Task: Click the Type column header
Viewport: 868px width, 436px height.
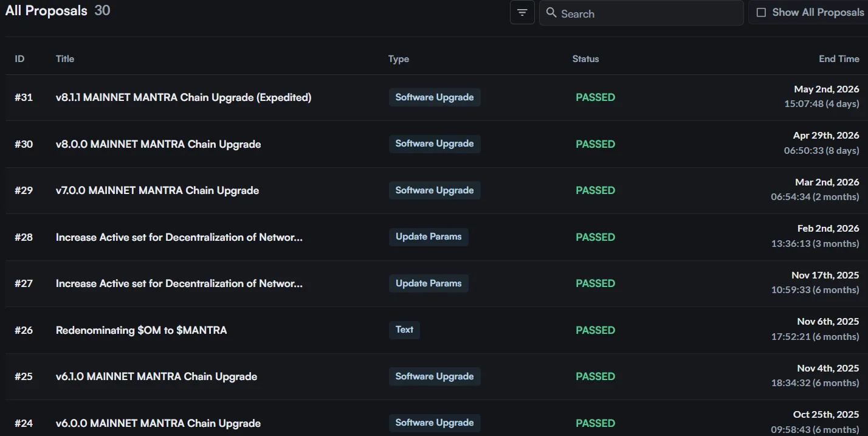Action: (x=399, y=59)
